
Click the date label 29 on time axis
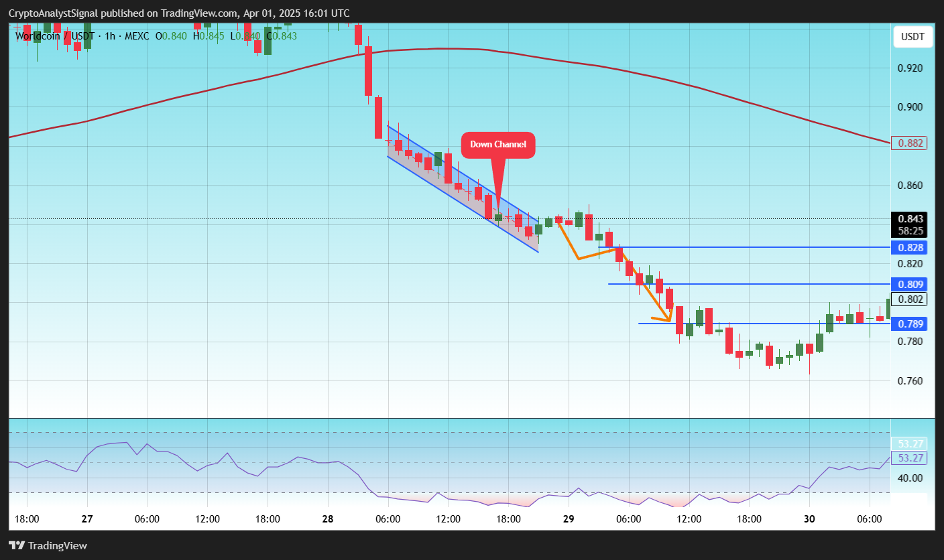point(569,519)
